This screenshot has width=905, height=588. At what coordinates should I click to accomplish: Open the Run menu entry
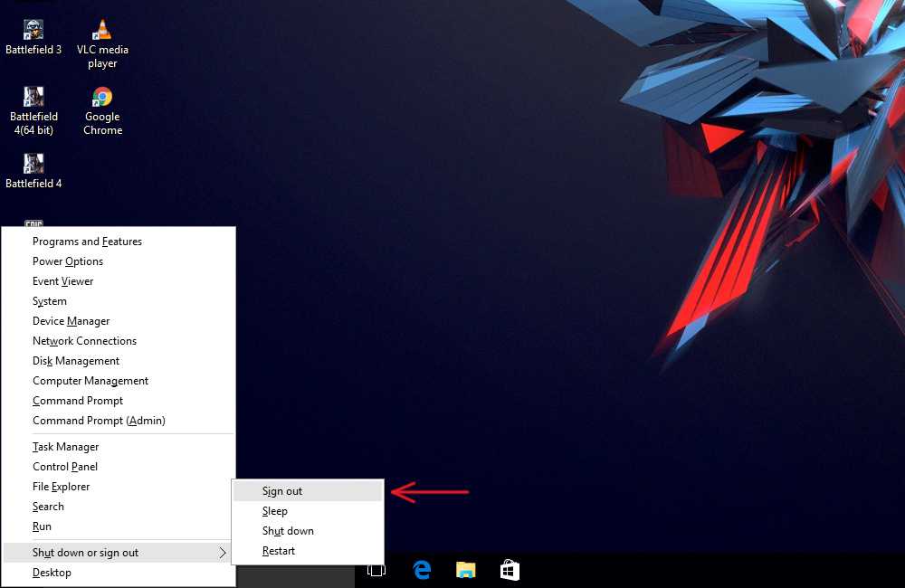pyautogui.click(x=119, y=526)
